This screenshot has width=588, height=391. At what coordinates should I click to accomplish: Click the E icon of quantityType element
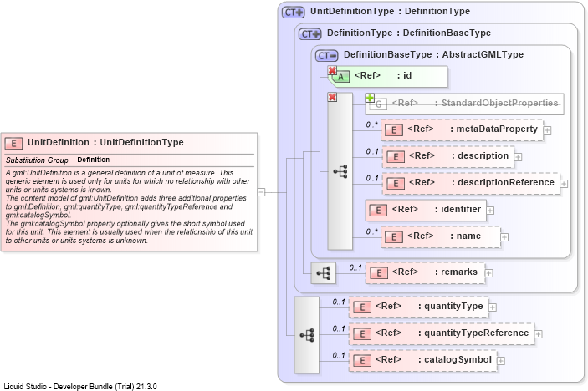point(362,307)
